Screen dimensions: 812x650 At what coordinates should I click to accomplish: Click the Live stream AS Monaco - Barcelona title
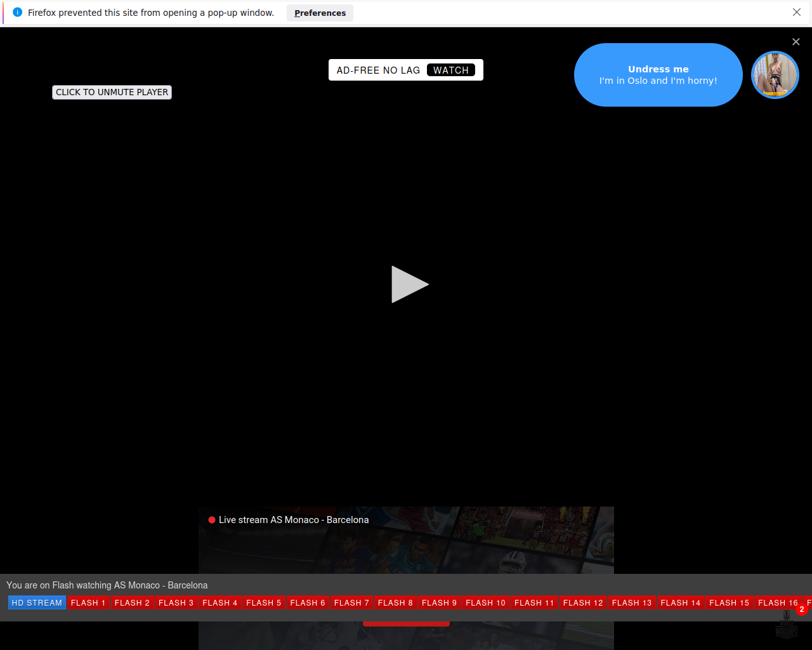[x=294, y=520]
